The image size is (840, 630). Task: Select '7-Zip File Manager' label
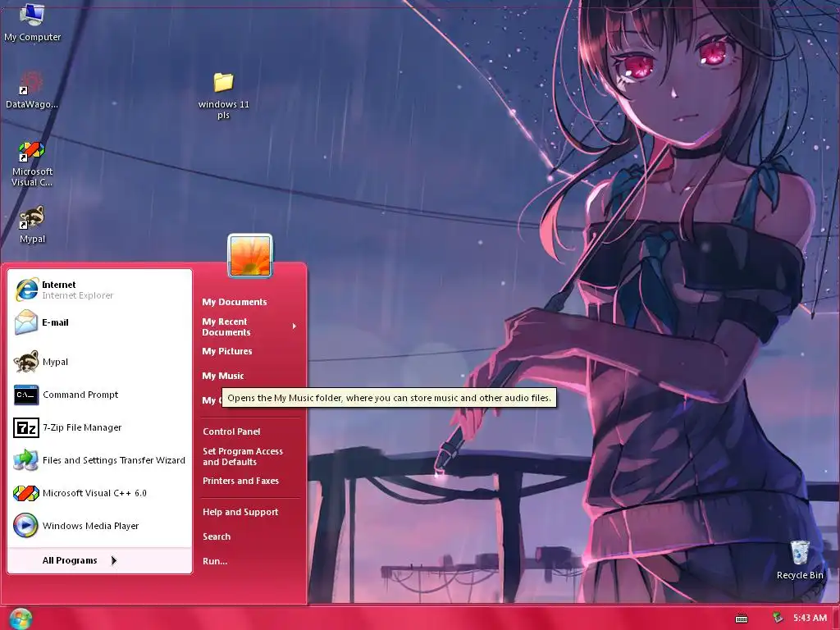pyautogui.click(x=82, y=427)
